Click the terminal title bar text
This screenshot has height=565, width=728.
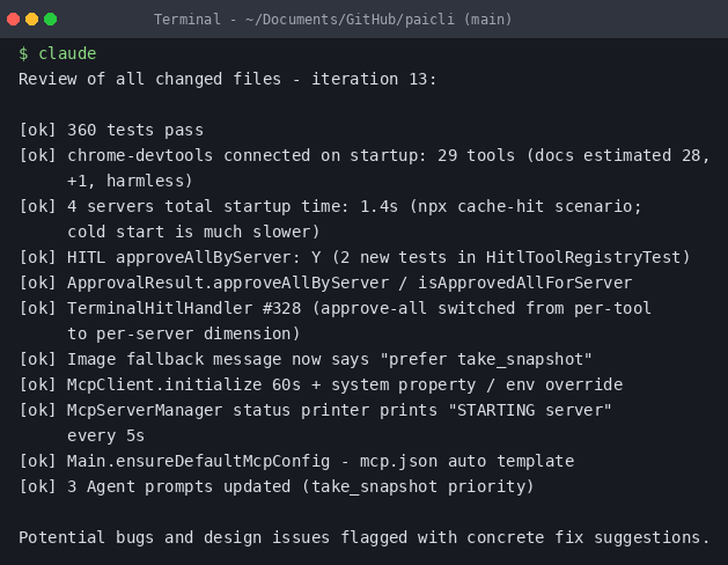(333, 19)
